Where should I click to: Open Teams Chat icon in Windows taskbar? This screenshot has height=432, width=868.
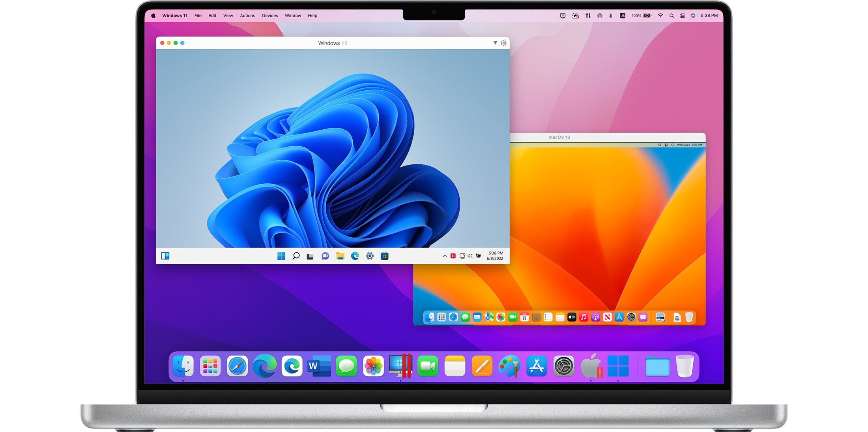325,256
